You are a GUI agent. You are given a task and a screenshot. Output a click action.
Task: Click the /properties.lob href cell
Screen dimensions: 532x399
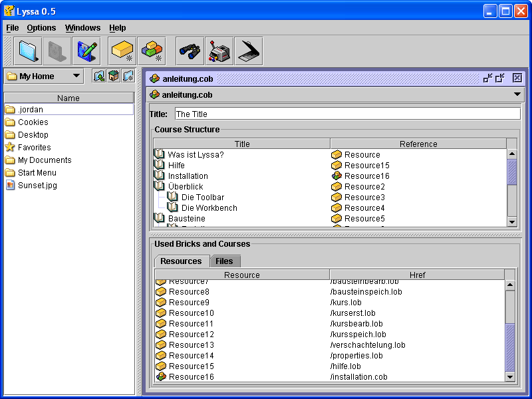[x=418, y=356]
